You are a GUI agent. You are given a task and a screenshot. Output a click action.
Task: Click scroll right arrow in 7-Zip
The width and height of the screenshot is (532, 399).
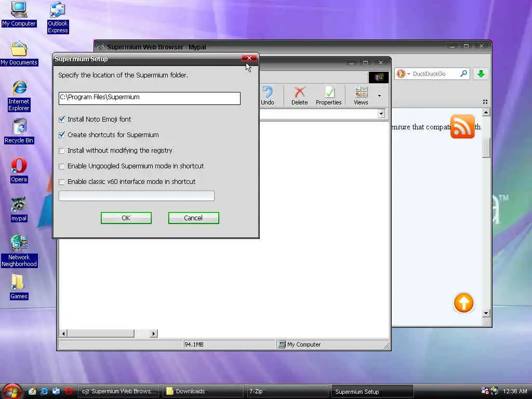pyautogui.click(x=154, y=334)
